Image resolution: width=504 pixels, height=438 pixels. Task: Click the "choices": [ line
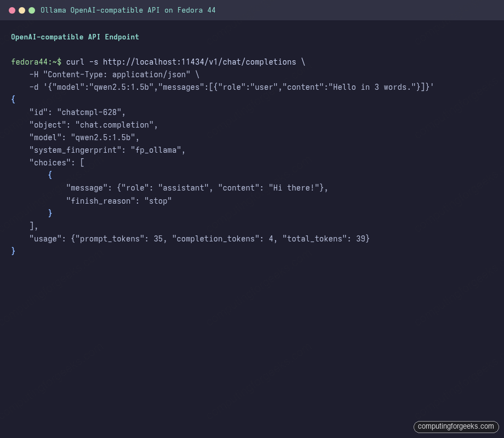[57, 163]
